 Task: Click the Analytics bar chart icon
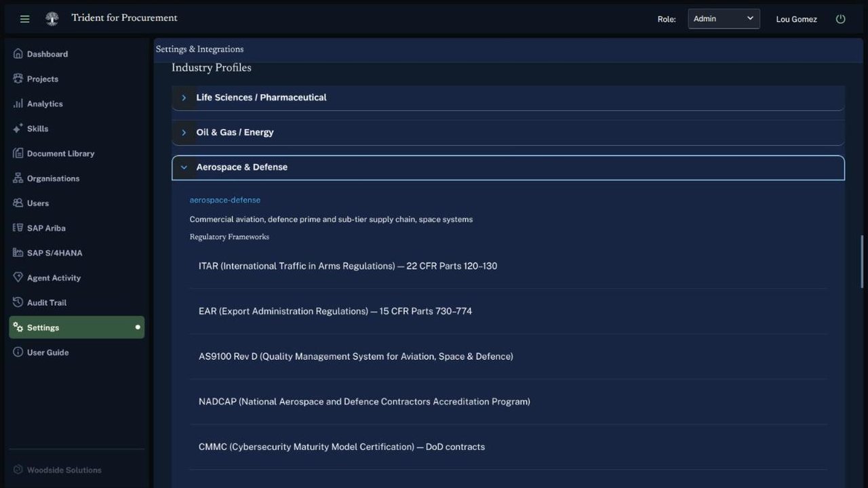(x=18, y=104)
